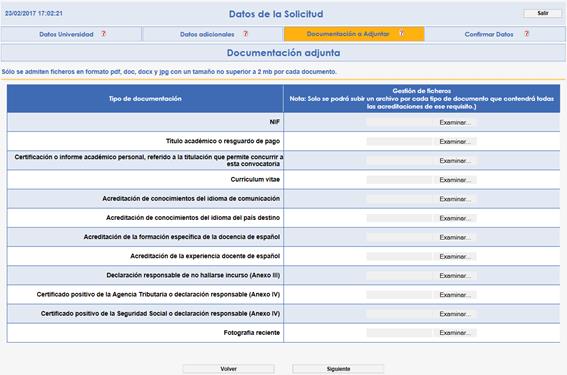The image size is (567, 375).
Task: Click Siguiente button
Action: [338, 369]
